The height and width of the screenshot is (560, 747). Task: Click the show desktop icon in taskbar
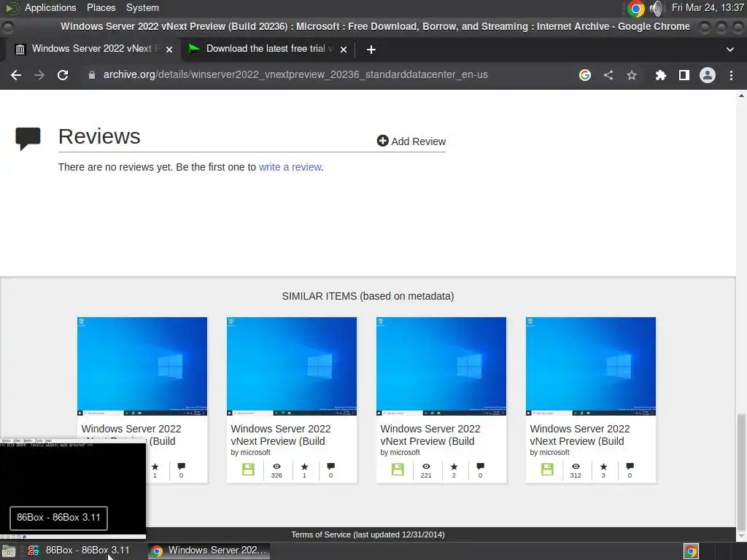9,551
